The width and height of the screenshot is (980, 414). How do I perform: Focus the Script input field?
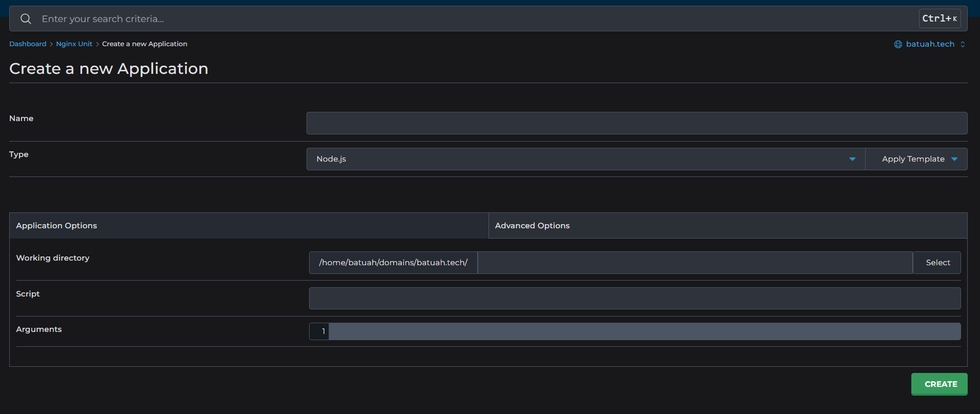click(x=635, y=299)
